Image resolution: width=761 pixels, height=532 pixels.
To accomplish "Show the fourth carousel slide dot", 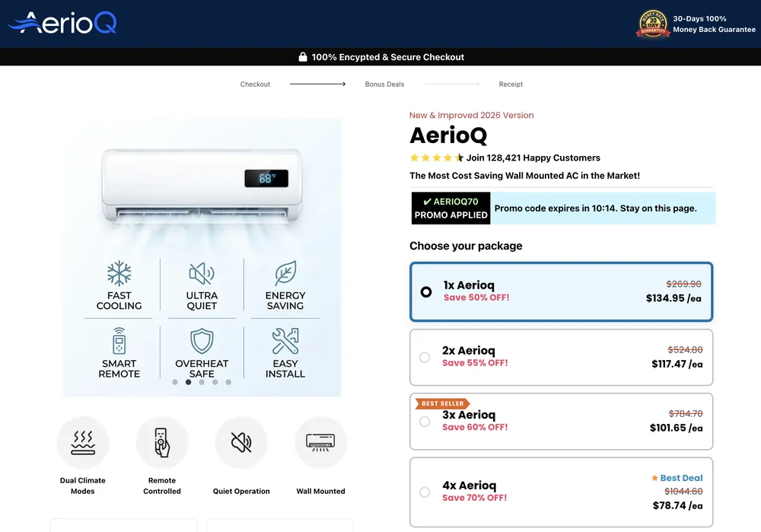I will point(215,382).
